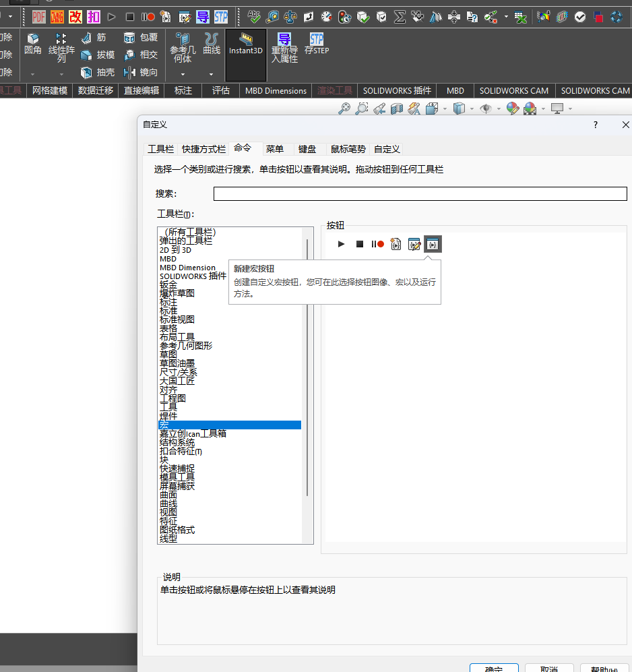Expand the 曲线 dropdown arrow
The height and width of the screenshot is (672, 632).
point(211,74)
